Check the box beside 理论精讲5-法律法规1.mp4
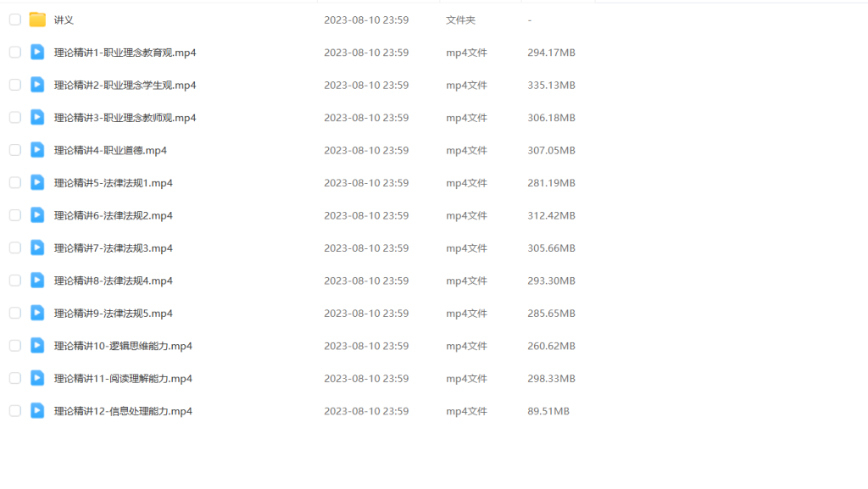Viewport: 868px width, 489px height. coord(15,183)
